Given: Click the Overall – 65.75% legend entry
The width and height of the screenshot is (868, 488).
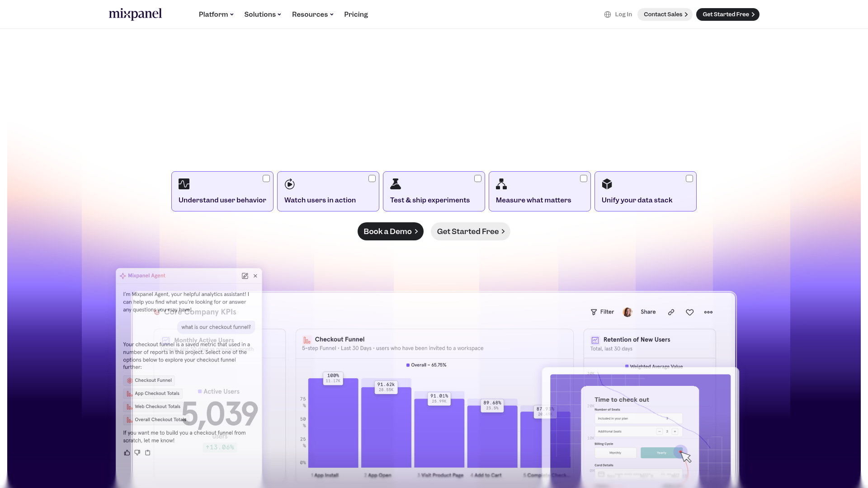Looking at the screenshot, I should click(x=426, y=365).
